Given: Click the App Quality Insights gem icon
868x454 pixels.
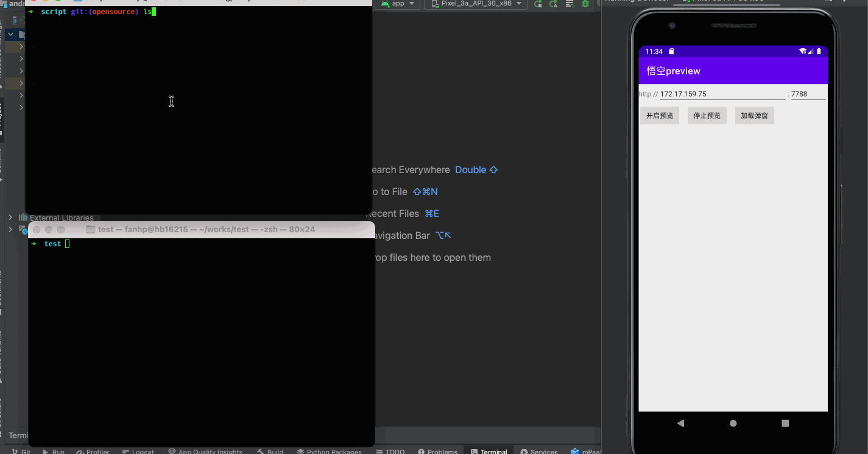Looking at the screenshot, I should (x=171, y=452).
